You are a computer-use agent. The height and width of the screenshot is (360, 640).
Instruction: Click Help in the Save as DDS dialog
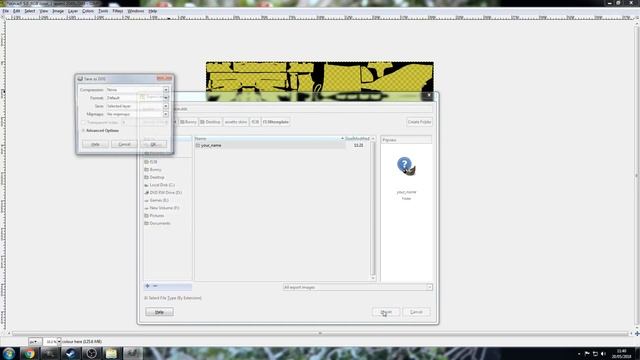96,144
